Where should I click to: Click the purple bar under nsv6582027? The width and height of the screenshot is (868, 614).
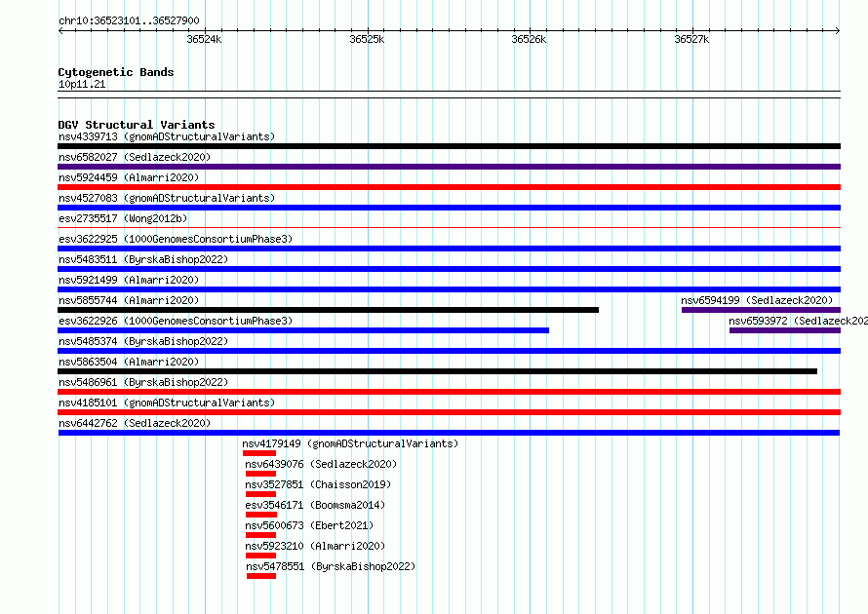click(449, 167)
